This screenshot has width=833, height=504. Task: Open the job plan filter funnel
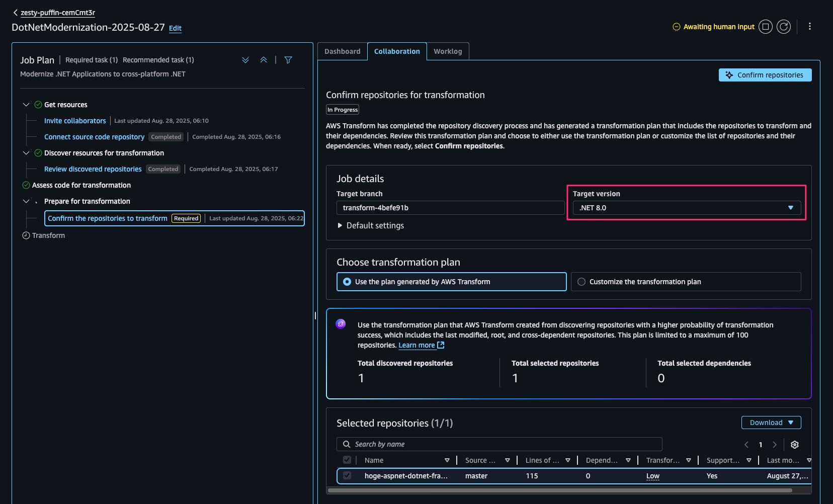288,60
